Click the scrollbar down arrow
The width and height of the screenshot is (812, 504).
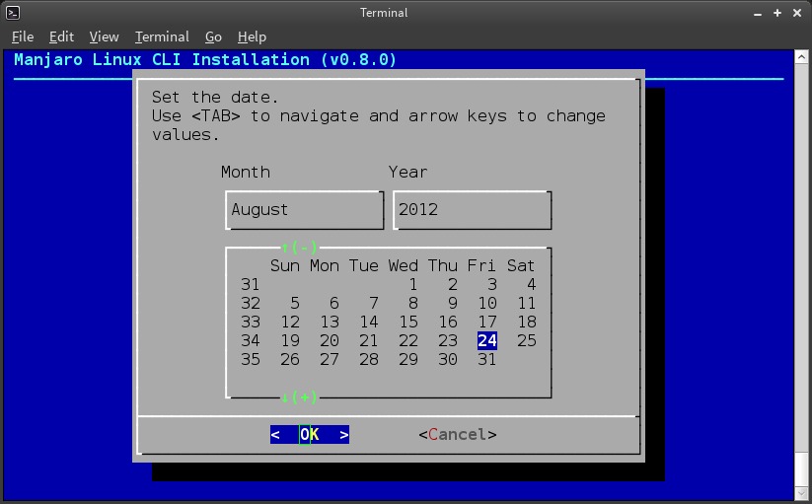[801, 493]
